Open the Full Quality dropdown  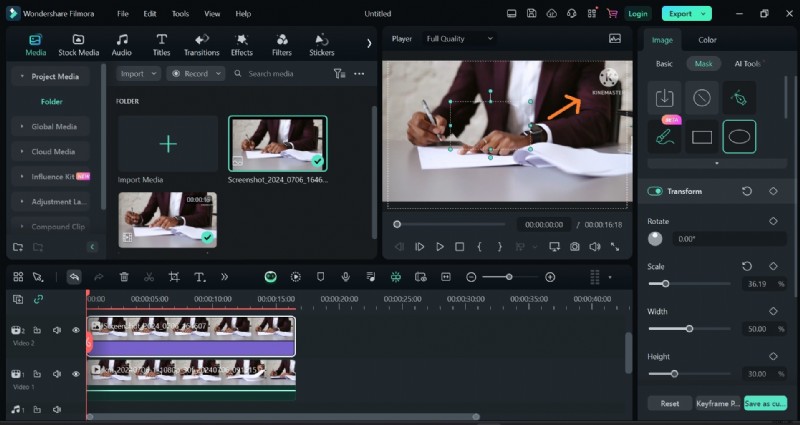tap(459, 39)
